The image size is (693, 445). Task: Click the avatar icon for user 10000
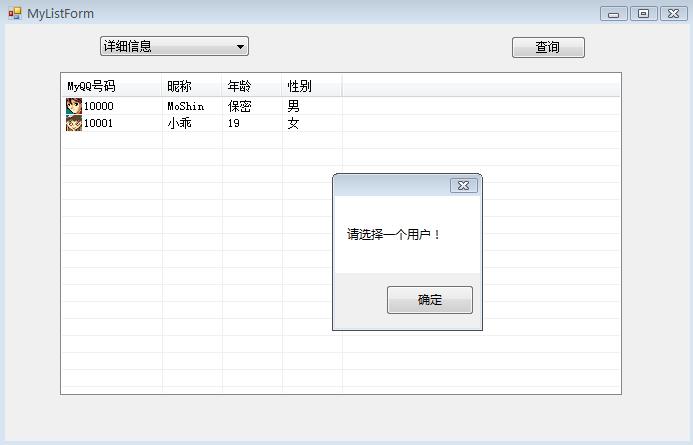tap(74, 106)
